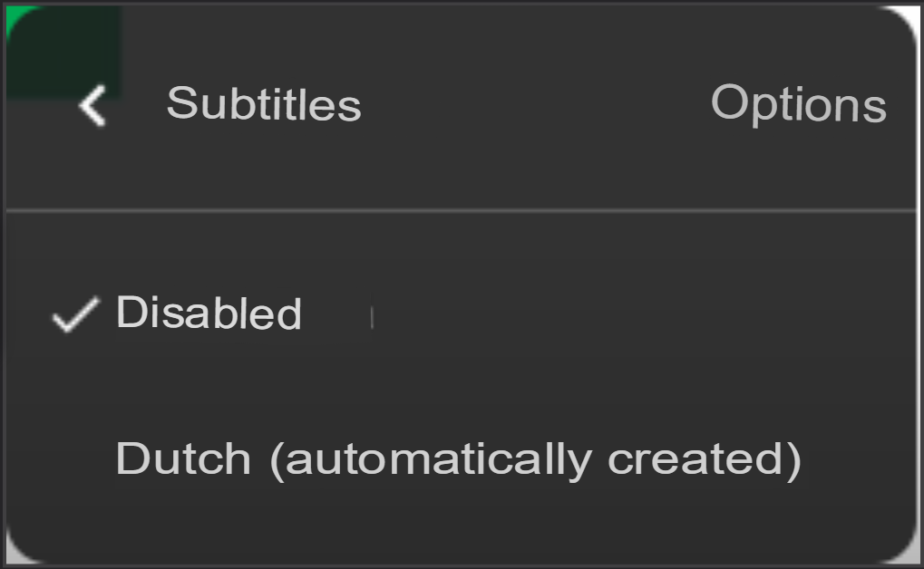
Task: Pick the Dutch subtitle track
Action: point(458,458)
